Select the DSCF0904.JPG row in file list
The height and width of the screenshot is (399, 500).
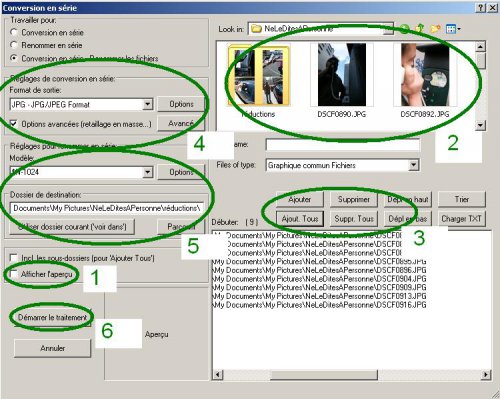click(x=319, y=279)
